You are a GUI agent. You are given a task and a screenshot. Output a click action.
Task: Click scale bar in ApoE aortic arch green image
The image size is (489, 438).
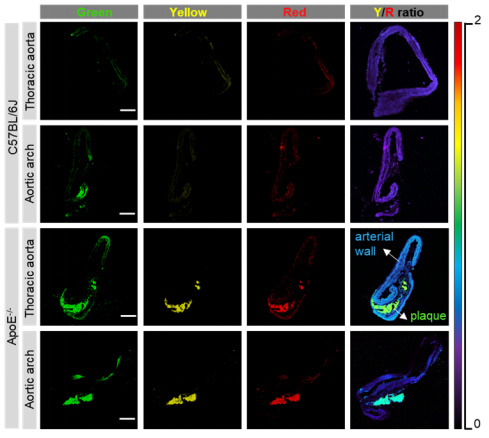pyautogui.click(x=127, y=419)
